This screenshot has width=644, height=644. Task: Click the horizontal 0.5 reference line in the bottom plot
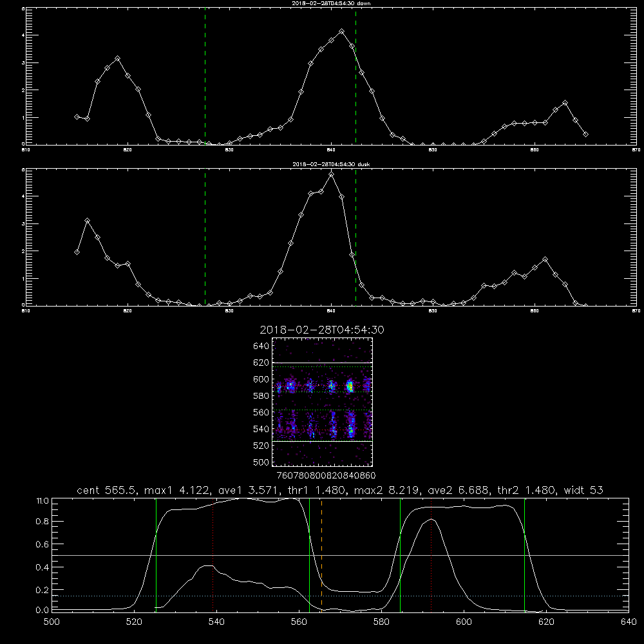pyautogui.click(x=340, y=555)
